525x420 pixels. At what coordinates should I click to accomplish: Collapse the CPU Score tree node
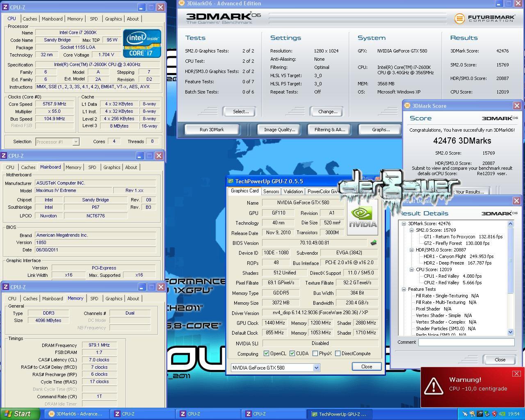point(411,269)
